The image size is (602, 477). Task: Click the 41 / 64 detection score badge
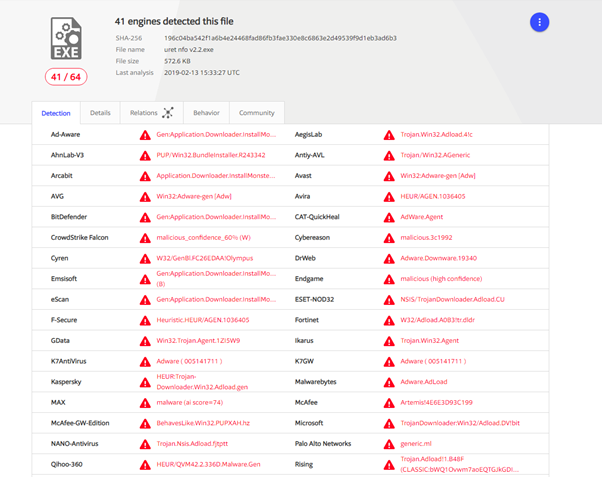(x=65, y=77)
